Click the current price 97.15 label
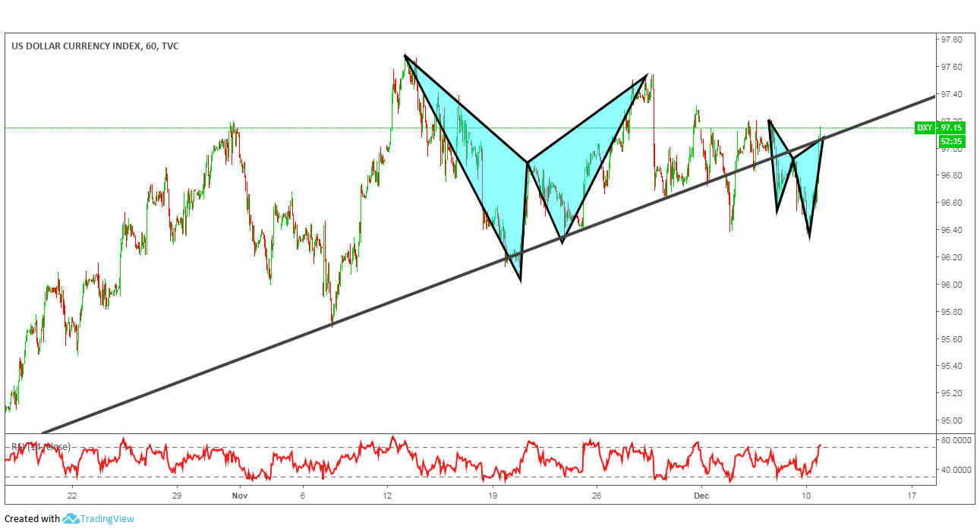Screen dimensions: 980x532 click(952, 127)
